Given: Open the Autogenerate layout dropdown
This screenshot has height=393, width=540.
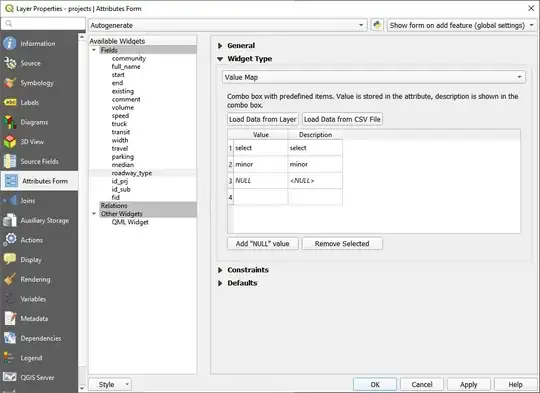Looking at the screenshot, I should click(x=227, y=25).
